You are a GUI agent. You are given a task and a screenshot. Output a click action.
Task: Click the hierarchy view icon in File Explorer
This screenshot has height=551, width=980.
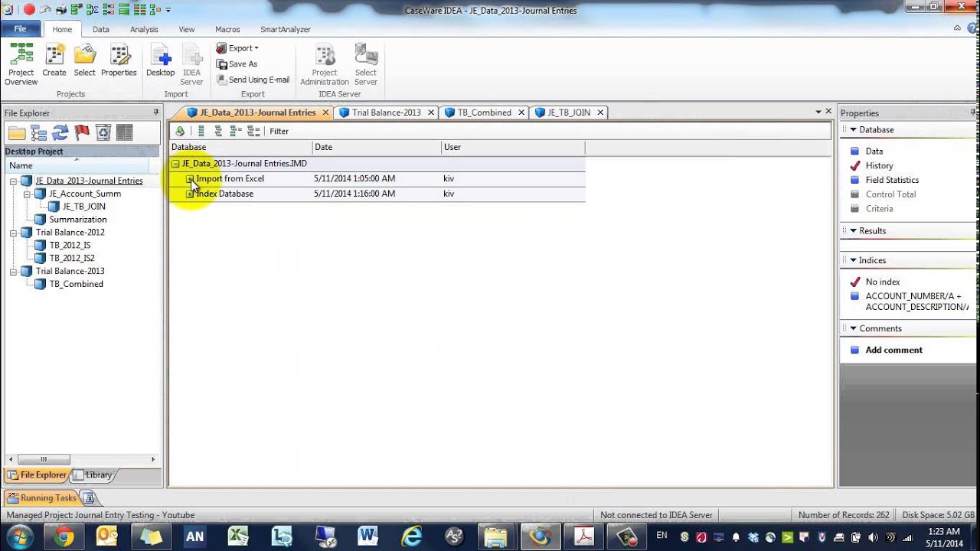[x=38, y=132]
